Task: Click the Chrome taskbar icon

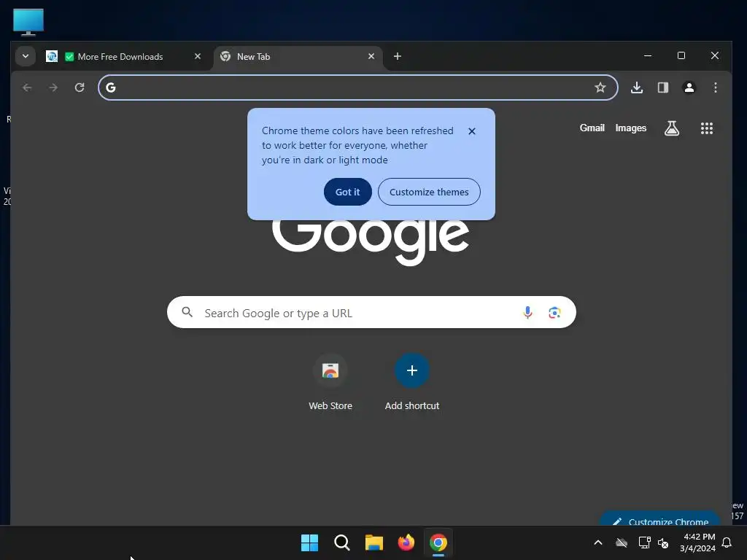Action: (438, 542)
